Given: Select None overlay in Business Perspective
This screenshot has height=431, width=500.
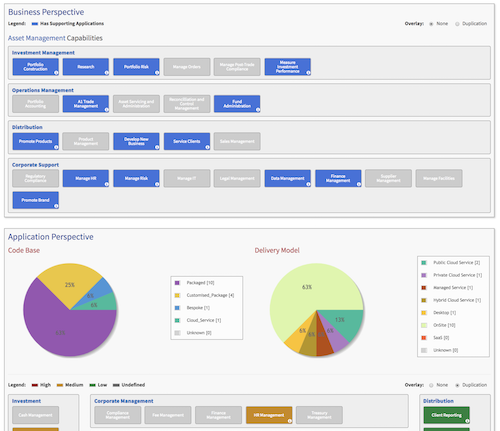Looking at the screenshot, I should click(431, 24).
